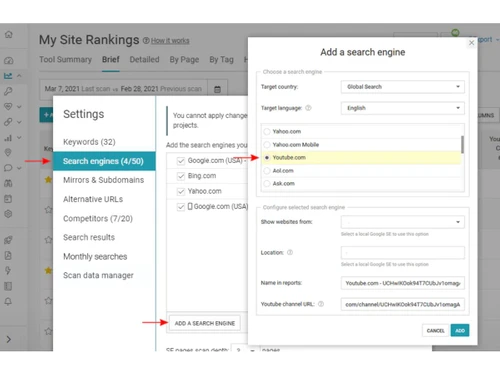Open the notification bell icon in sidebar

click(x=8, y=301)
